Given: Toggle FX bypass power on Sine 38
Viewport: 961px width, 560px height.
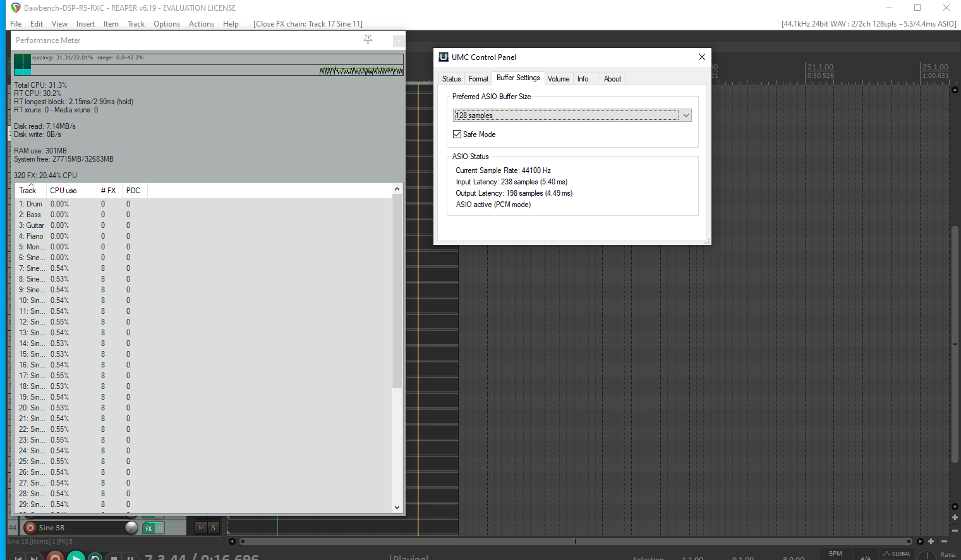Looking at the screenshot, I should tap(159, 528).
